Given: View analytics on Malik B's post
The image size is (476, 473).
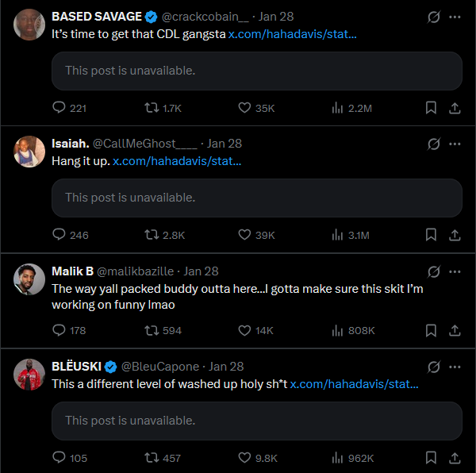Looking at the screenshot, I should tap(336, 330).
